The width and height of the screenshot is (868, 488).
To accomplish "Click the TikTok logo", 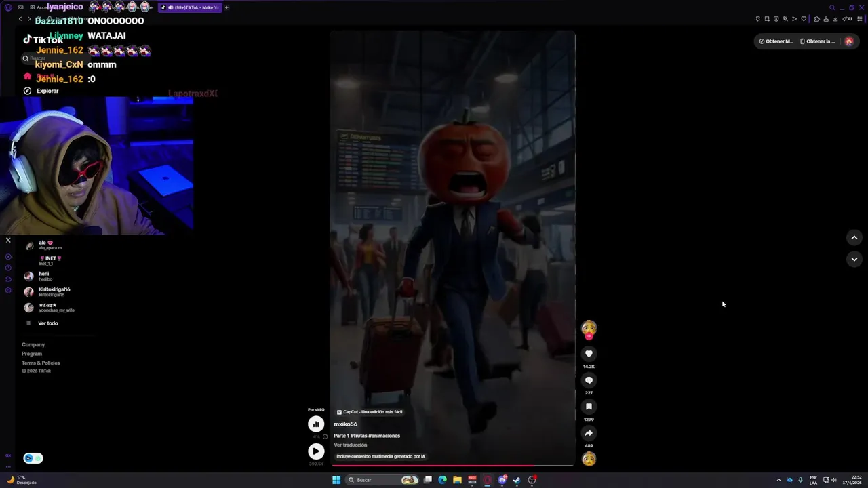I will (x=43, y=40).
